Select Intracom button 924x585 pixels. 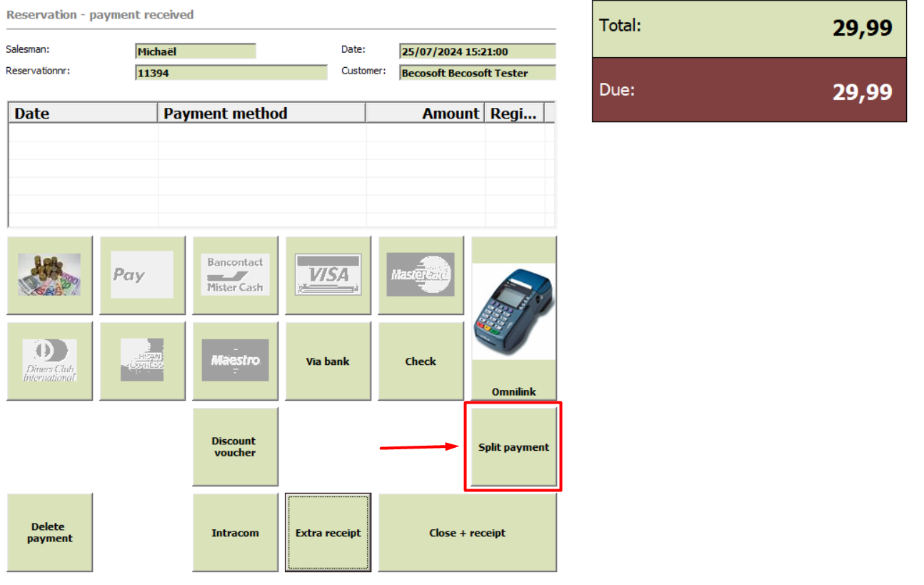[236, 532]
